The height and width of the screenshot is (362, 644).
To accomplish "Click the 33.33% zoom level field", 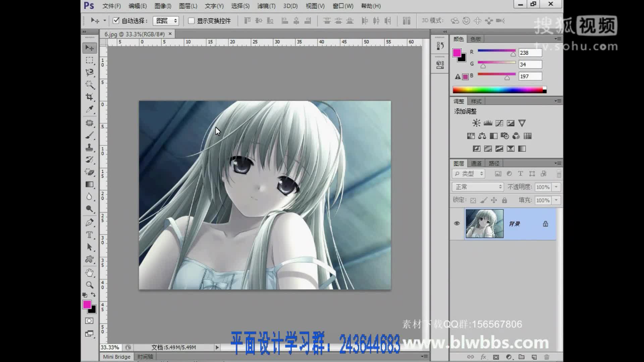I will pyautogui.click(x=110, y=348).
